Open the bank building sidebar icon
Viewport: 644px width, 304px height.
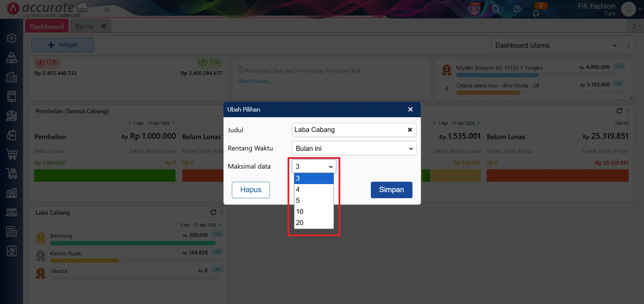click(x=12, y=116)
